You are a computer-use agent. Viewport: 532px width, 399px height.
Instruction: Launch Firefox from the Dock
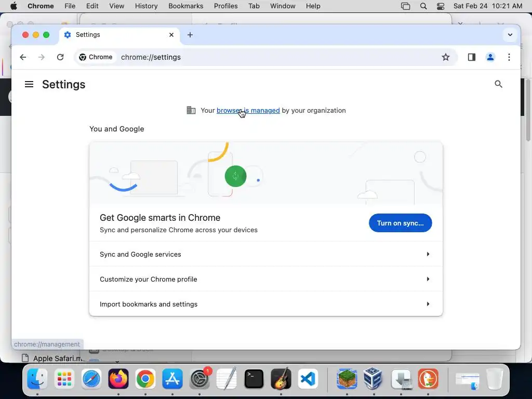click(x=118, y=379)
